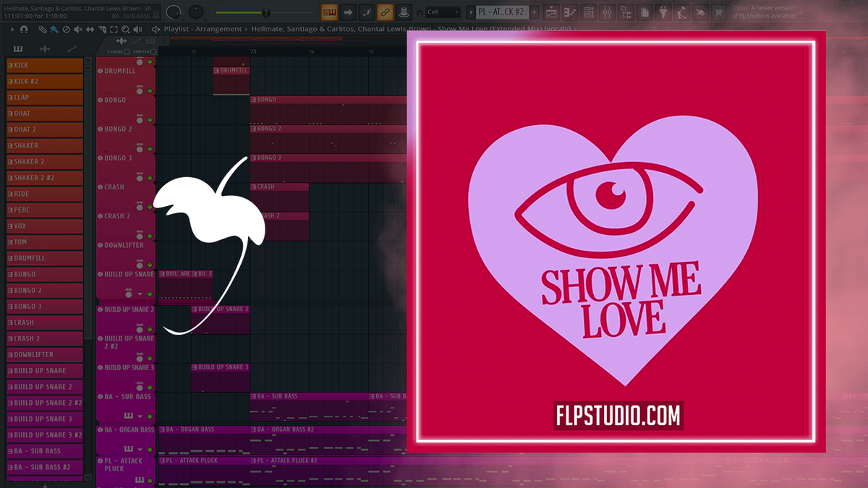Click the Playback mode icon next to Playlist title
Viewport: 868px width, 488px height.
click(x=156, y=29)
